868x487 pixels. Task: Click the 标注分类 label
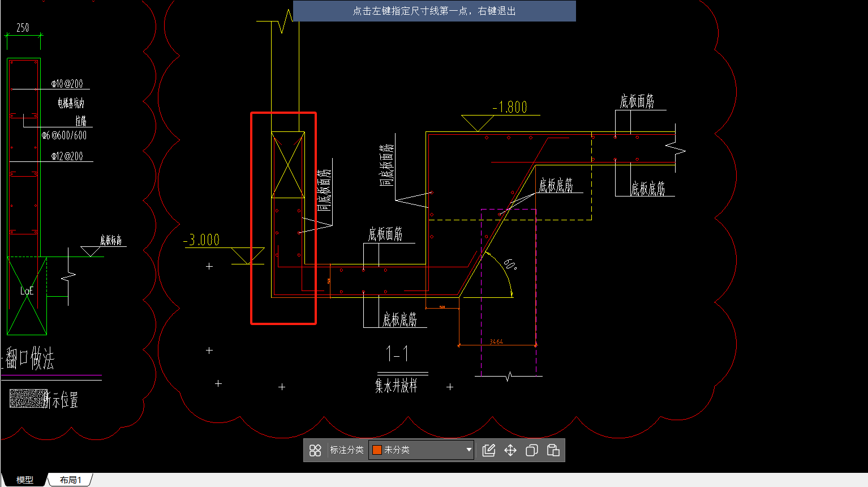347,450
